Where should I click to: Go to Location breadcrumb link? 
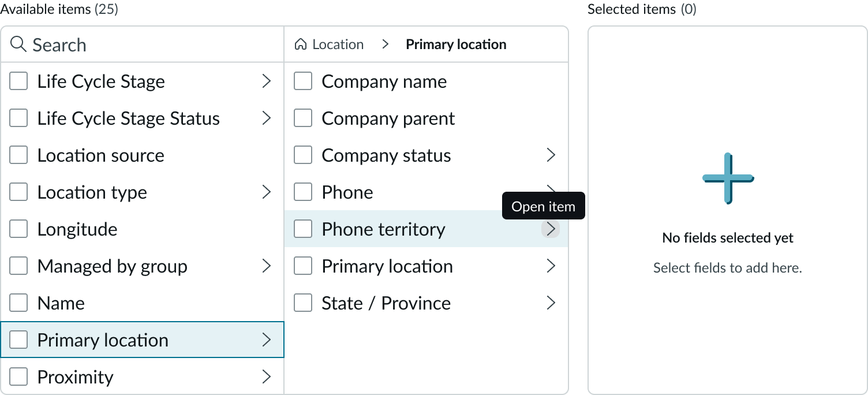coord(338,44)
